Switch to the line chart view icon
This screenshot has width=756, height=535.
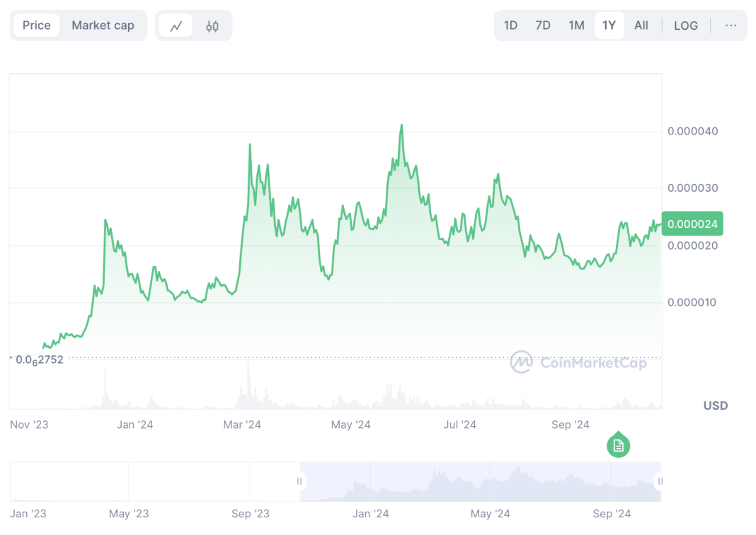coord(176,26)
